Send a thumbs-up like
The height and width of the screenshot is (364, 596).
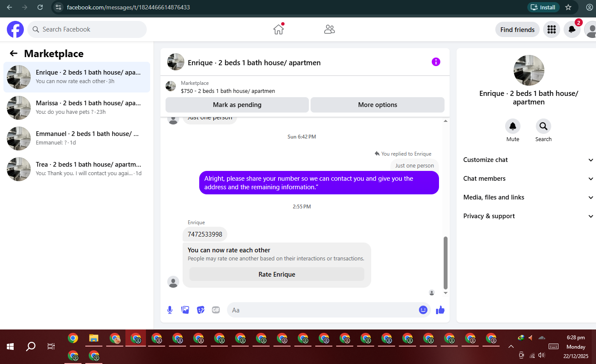(440, 310)
